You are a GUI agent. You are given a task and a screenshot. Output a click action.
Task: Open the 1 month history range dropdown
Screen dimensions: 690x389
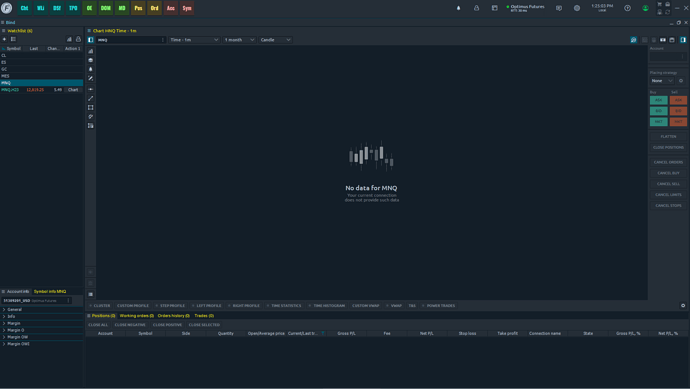tap(239, 40)
